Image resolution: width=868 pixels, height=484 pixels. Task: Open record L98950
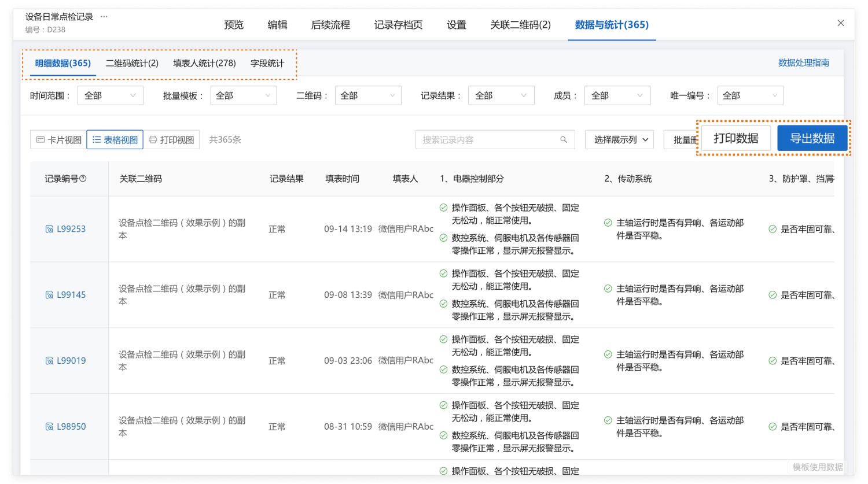coord(71,427)
